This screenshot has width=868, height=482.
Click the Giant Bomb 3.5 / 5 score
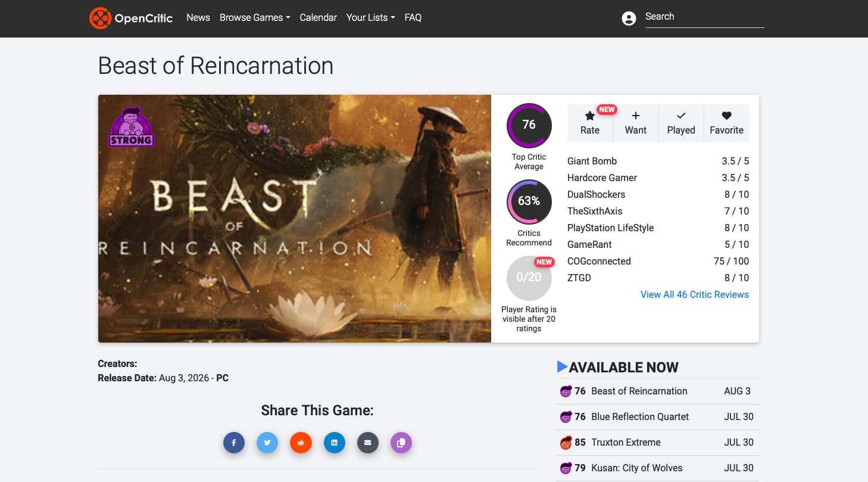(735, 161)
